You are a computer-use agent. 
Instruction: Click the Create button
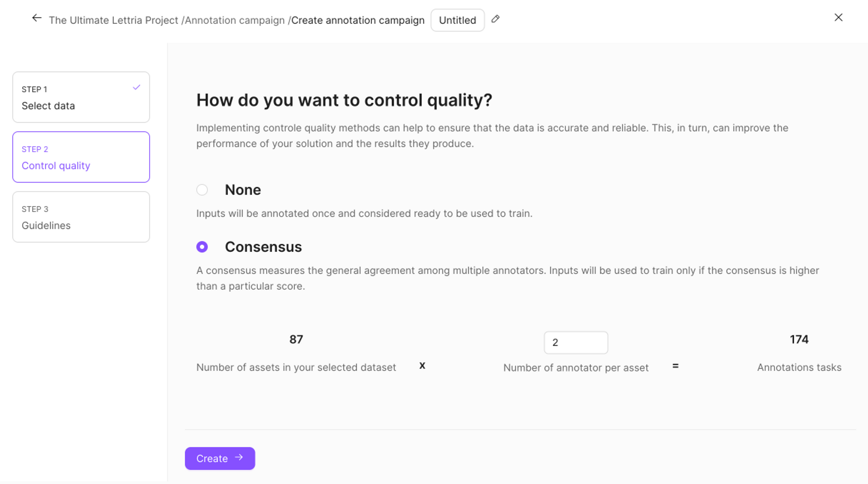pos(220,458)
